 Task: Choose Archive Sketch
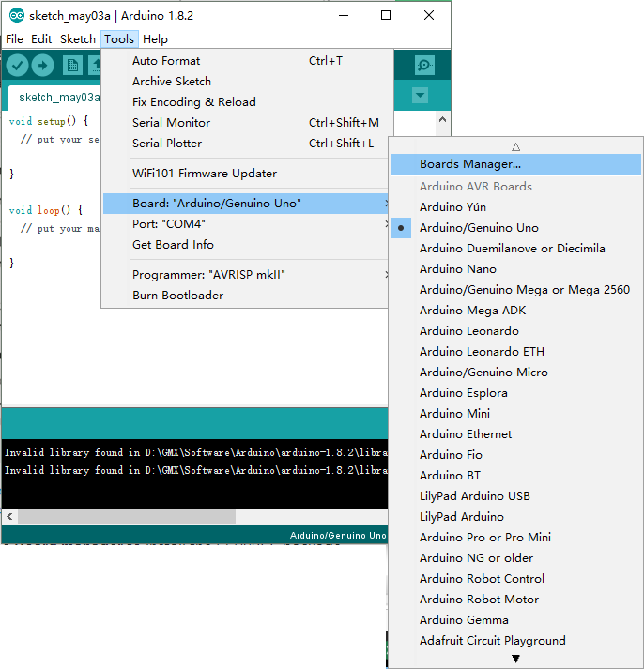pos(245,82)
